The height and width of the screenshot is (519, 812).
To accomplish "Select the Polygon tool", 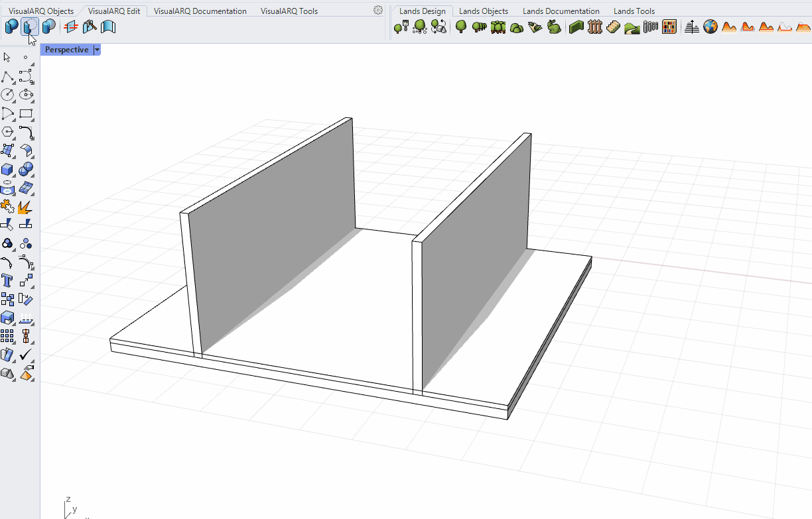I will tap(7, 132).
